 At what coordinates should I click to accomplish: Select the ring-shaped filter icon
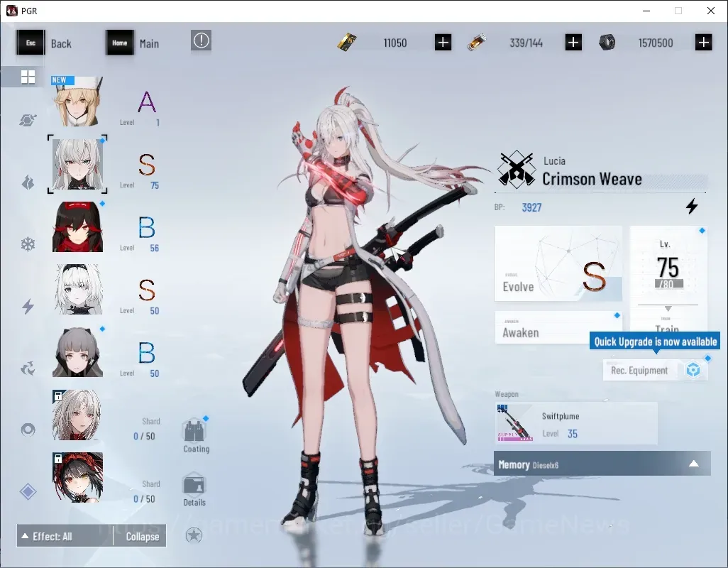pos(28,430)
